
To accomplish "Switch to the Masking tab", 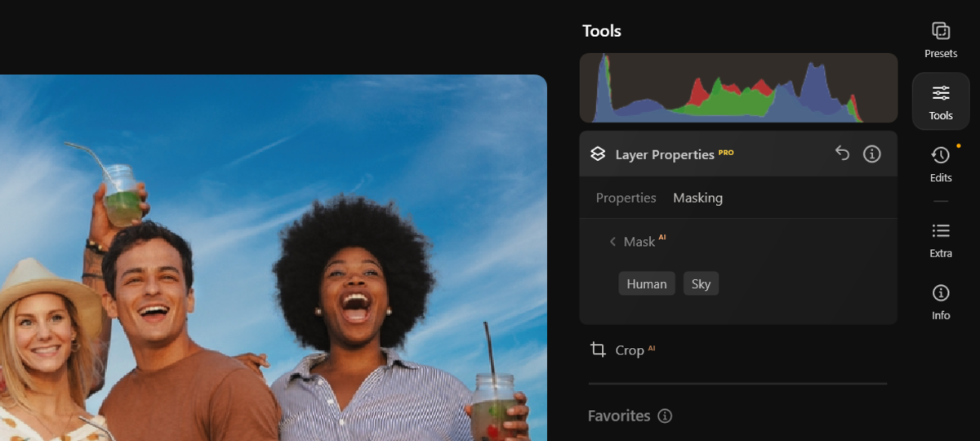I will [x=697, y=198].
